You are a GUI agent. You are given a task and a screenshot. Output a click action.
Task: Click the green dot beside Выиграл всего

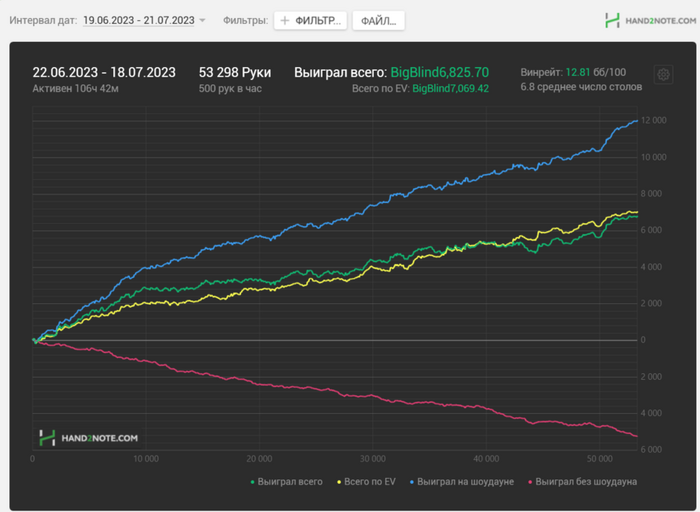tap(253, 482)
